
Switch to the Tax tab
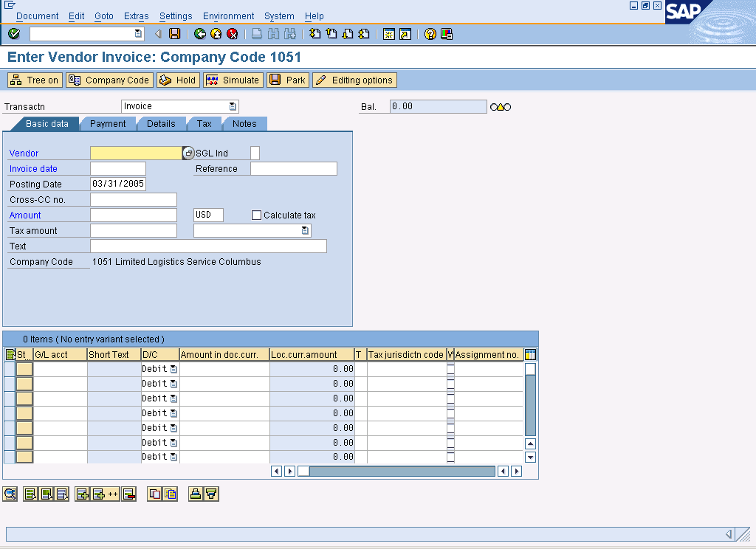[204, 124]
